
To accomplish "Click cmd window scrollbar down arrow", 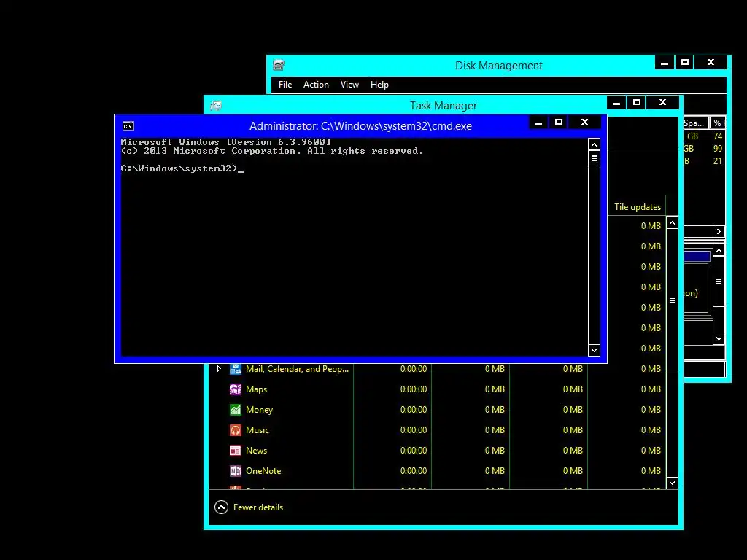I will [594, 351].
